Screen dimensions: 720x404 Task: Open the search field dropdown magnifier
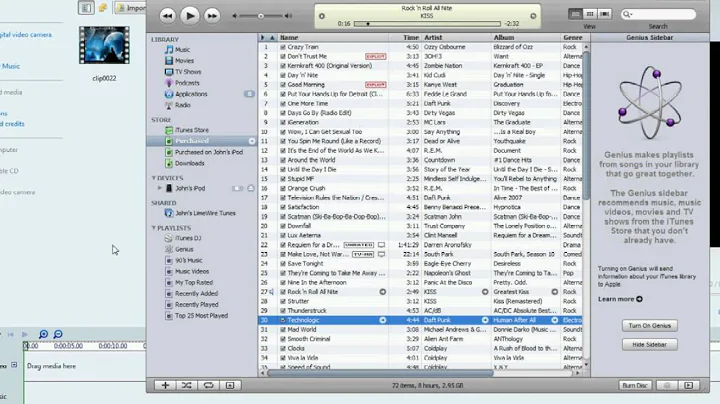[x=627, y=15]
